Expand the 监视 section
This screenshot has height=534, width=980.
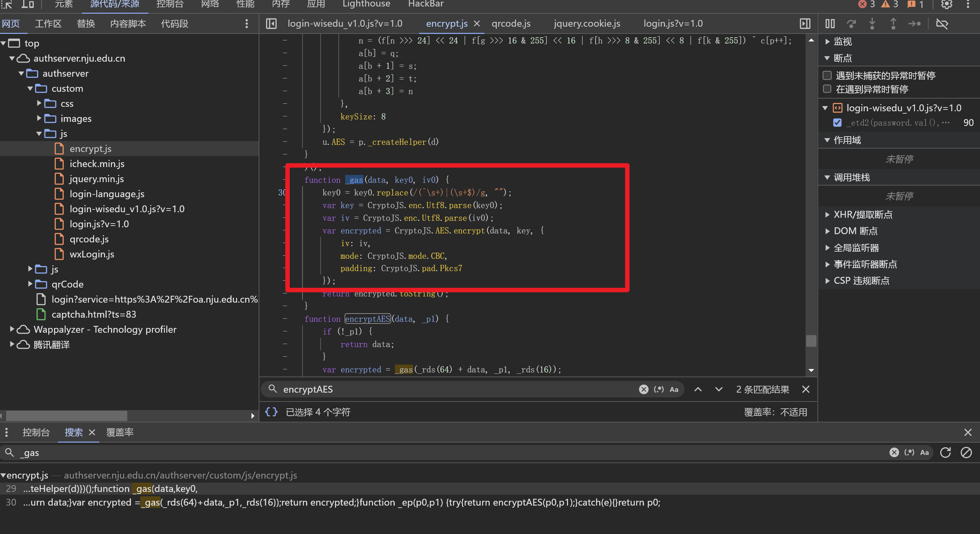(x=827, y=41)
